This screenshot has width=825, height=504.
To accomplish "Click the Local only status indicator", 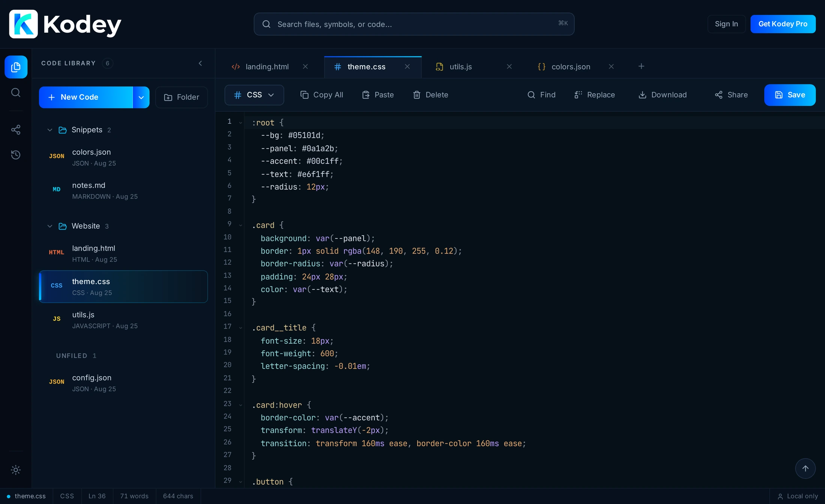I will pyautogui.click(x=798, y=496).
